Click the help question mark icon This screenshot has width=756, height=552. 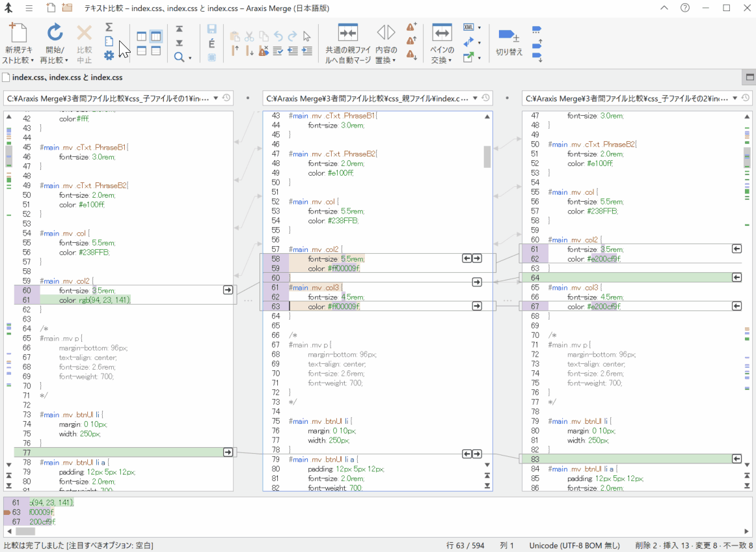[x=685, y=8]
